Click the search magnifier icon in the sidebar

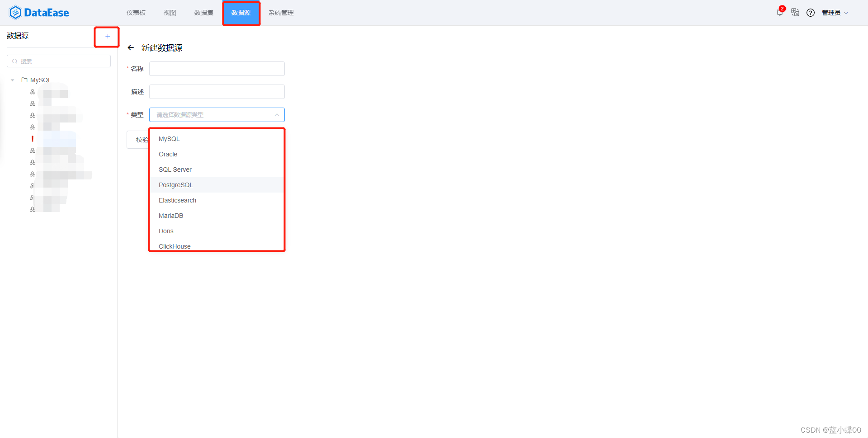[x=15, y=61]
